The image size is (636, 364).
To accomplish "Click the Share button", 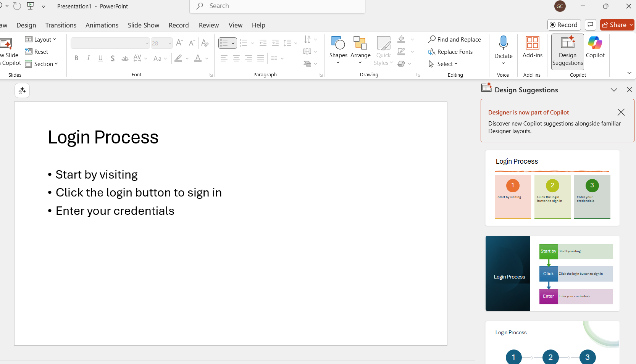I will pos(614,25).
